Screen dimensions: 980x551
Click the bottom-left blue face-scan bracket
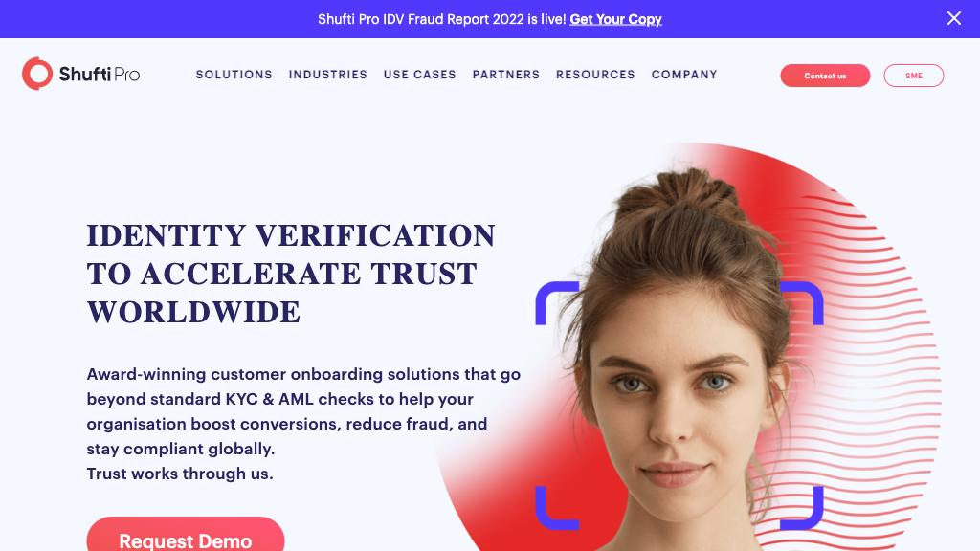coord(557,508)
